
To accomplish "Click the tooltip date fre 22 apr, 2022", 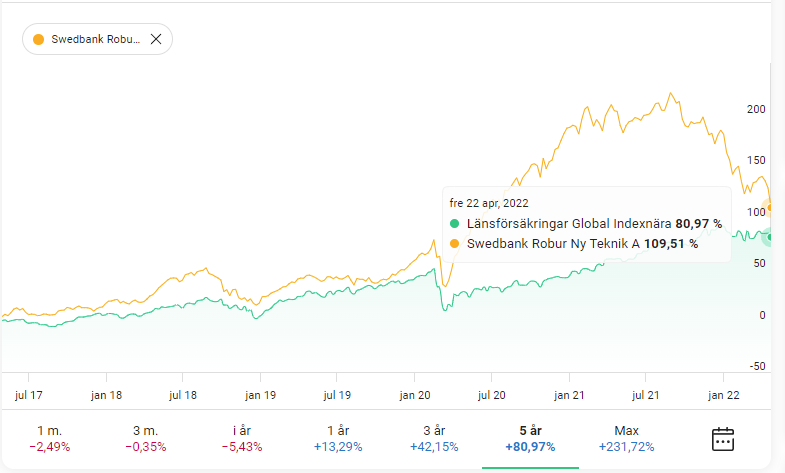I will pos(489,203).
